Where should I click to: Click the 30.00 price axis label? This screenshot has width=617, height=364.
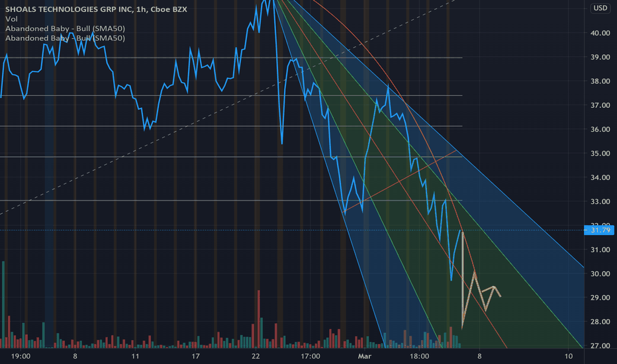click(x=600, y=274)
